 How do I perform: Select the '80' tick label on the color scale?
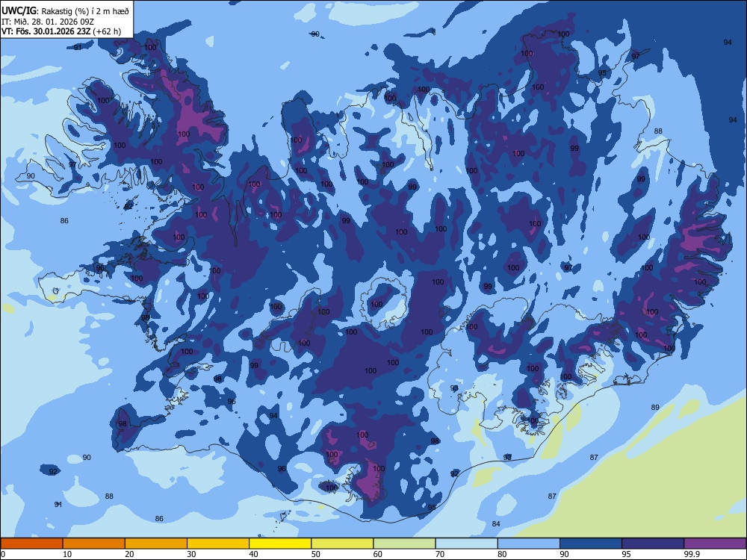tap(502, 554)
